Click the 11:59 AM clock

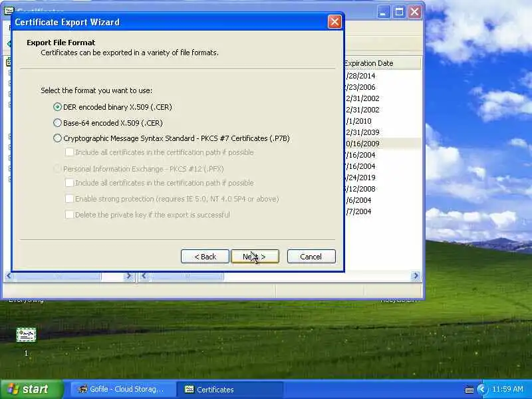coord(507,389)
